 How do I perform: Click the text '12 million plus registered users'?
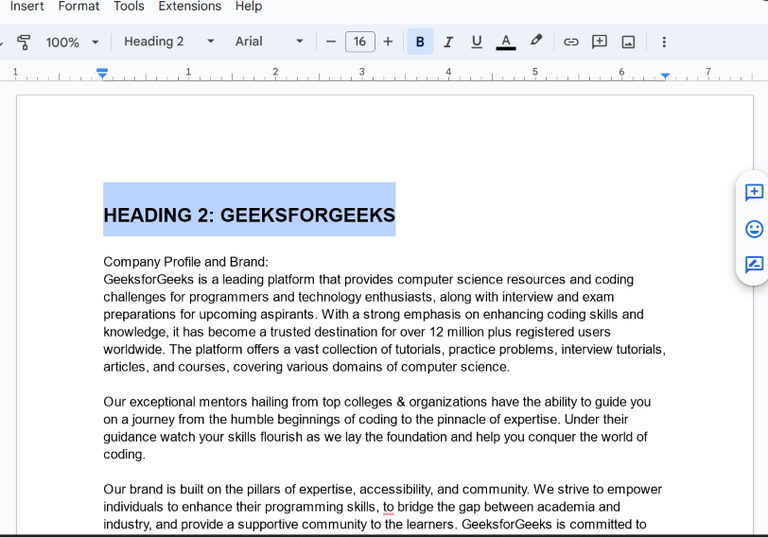pos(520,332)
